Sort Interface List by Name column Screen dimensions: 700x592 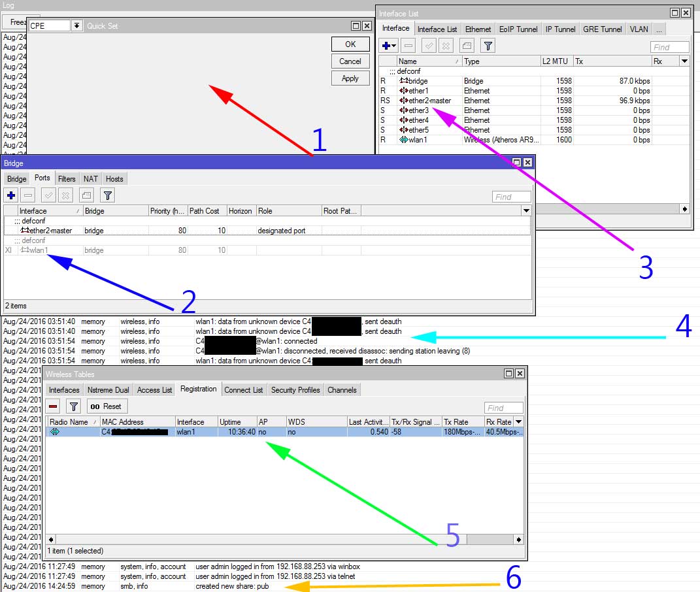429,61
